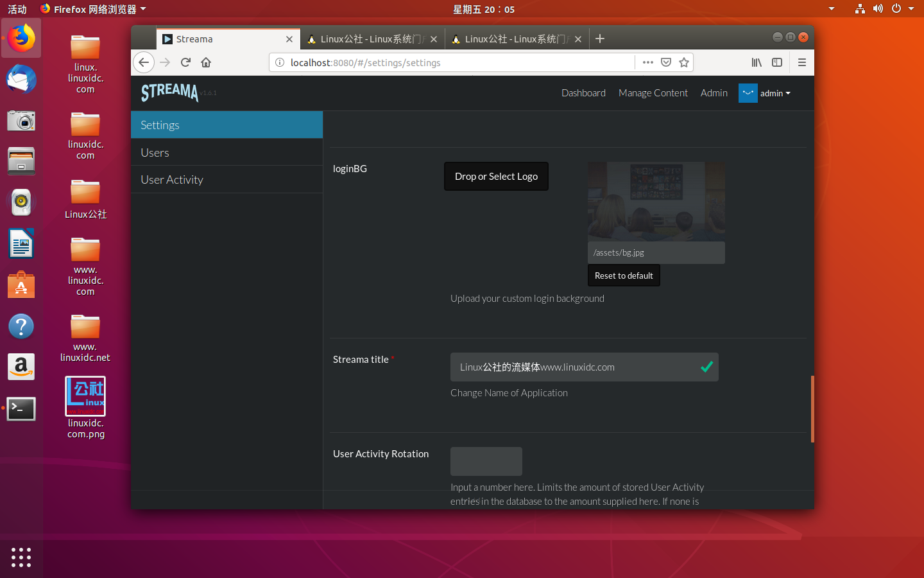Go to Firefox home page icon
Viewport: 924px width, 578px height.
click(x=206, y=62)
